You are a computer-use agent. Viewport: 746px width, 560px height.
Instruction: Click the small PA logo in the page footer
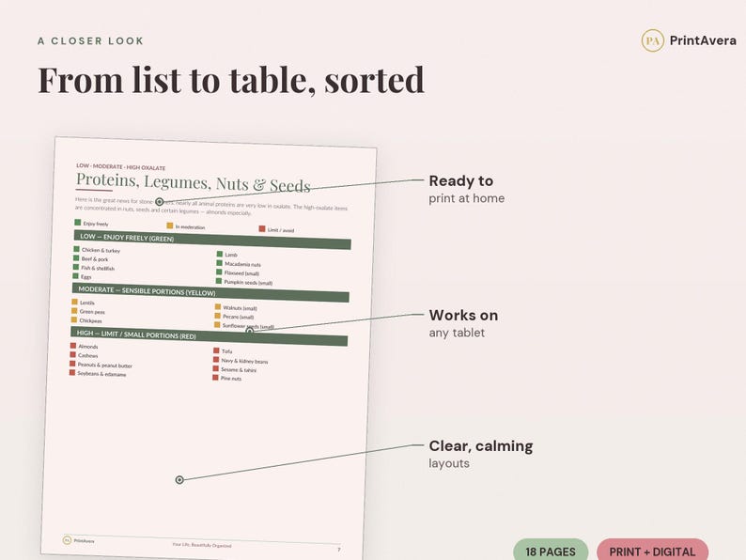coord(67,540)
